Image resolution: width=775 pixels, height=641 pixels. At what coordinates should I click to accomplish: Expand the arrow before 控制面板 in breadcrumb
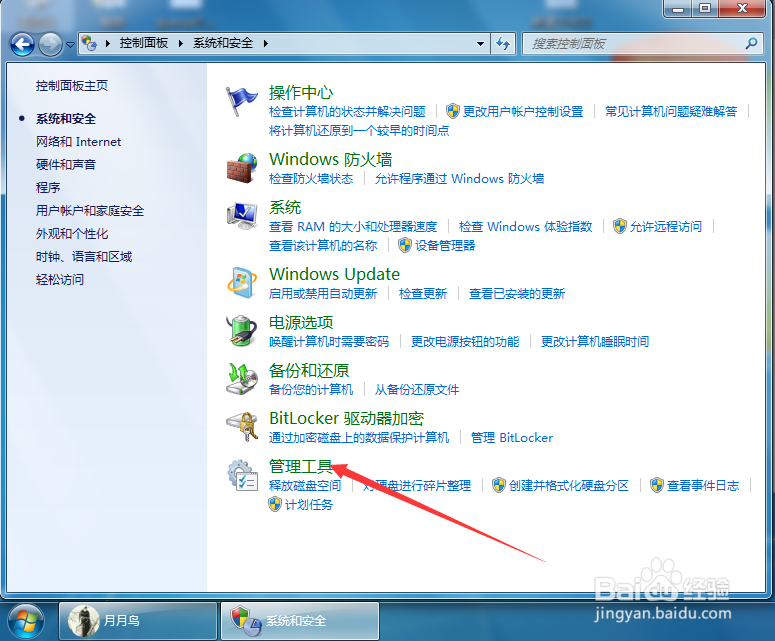click(108, 43)
